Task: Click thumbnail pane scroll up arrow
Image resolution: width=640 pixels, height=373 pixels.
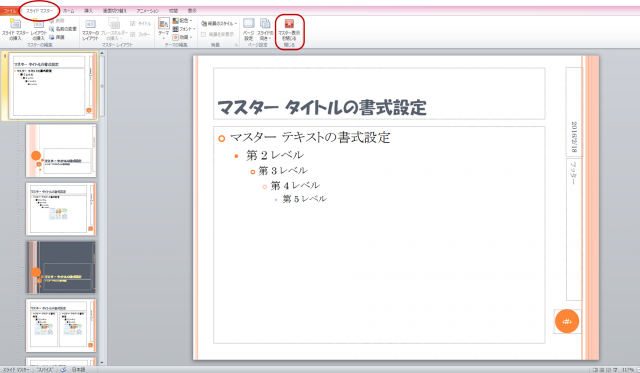Action: (x=102, y=53)
